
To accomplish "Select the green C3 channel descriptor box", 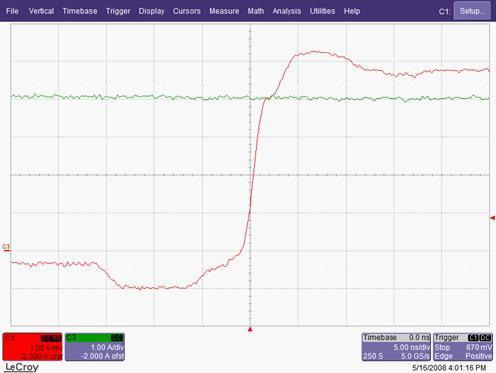I will (x=95, y=347).
